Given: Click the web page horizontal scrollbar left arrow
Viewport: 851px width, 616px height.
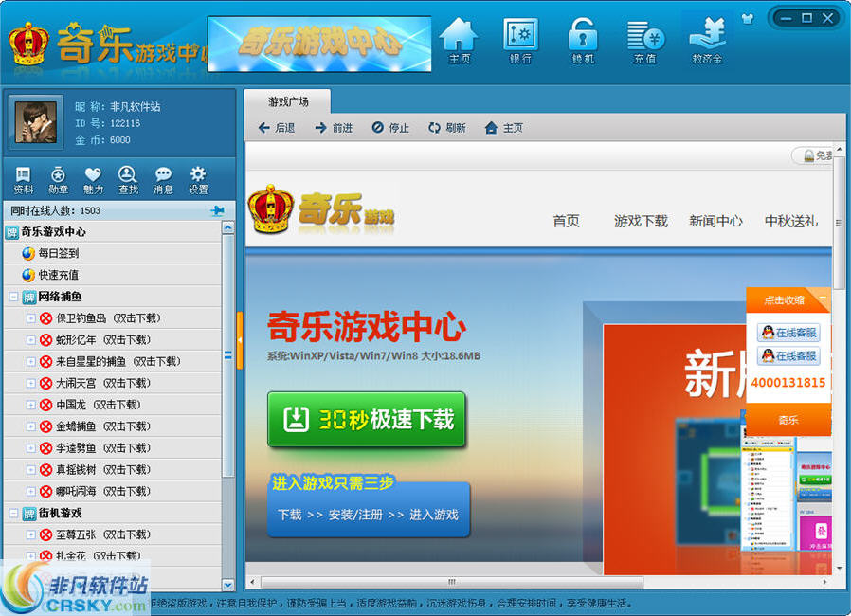Looking at the screenshot, I should (252, 582).
